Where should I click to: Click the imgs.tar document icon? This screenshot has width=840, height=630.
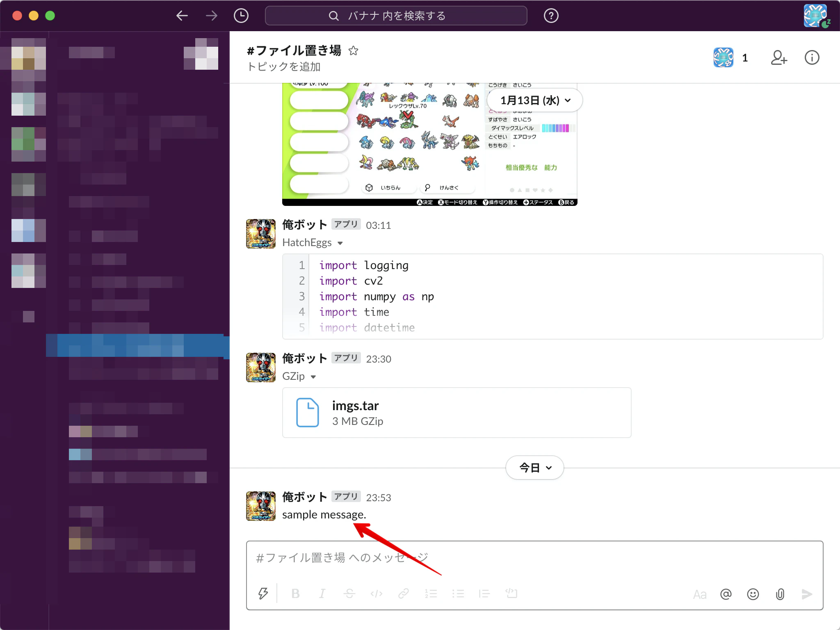tap(307, 413)
